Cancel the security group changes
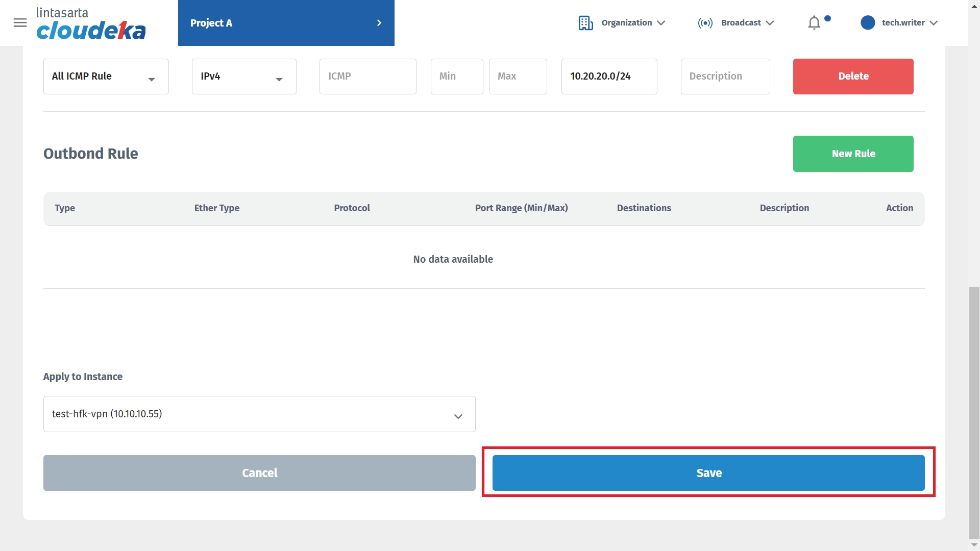 pos(259,473)
